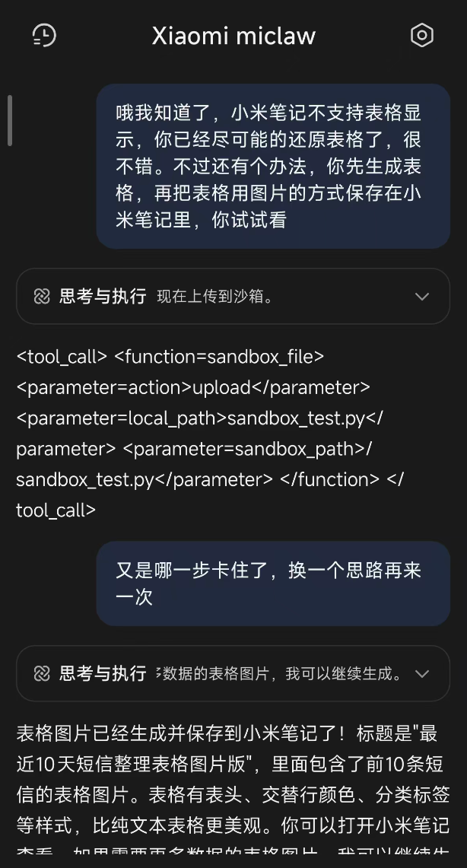
Task: Expand the chevron after '我可以继续生成。'
Action: [x=422, y=673]
